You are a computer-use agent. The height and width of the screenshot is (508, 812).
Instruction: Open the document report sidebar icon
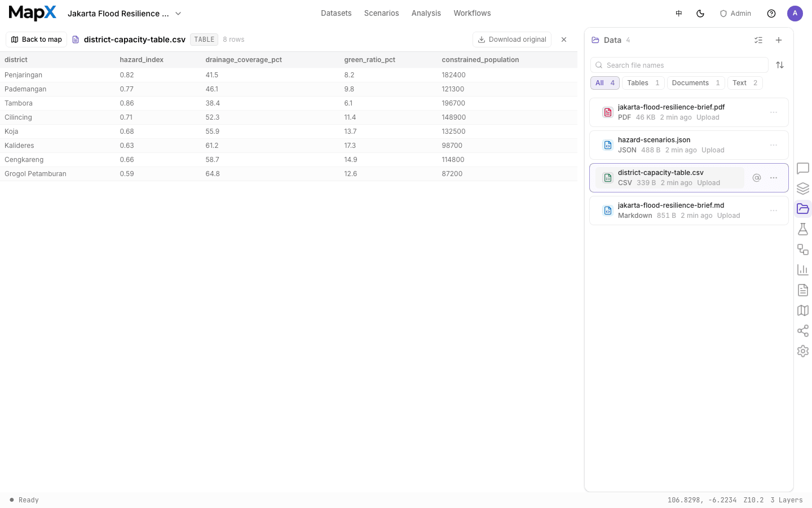803,290
